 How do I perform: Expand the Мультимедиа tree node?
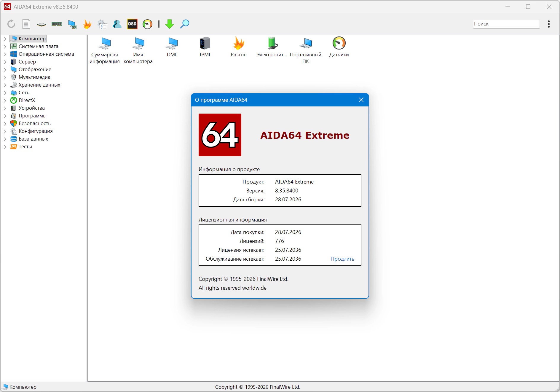point(5,77)
